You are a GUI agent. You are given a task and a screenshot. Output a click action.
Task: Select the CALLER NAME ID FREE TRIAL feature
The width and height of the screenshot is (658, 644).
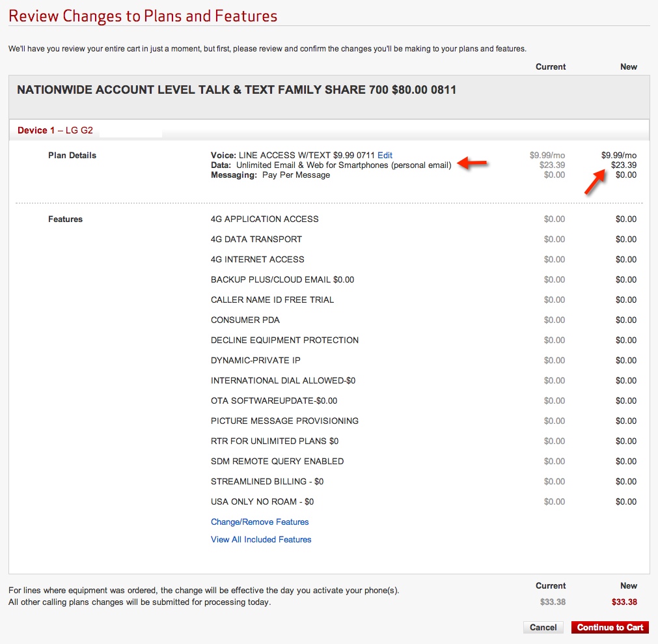pos(272,300)
